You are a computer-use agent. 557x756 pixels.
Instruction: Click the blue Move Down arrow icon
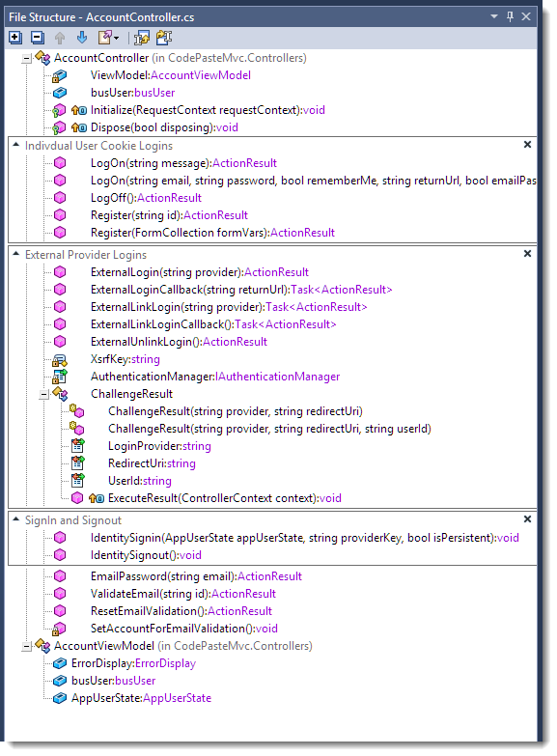pyautogui.click(x=82, y=37)
